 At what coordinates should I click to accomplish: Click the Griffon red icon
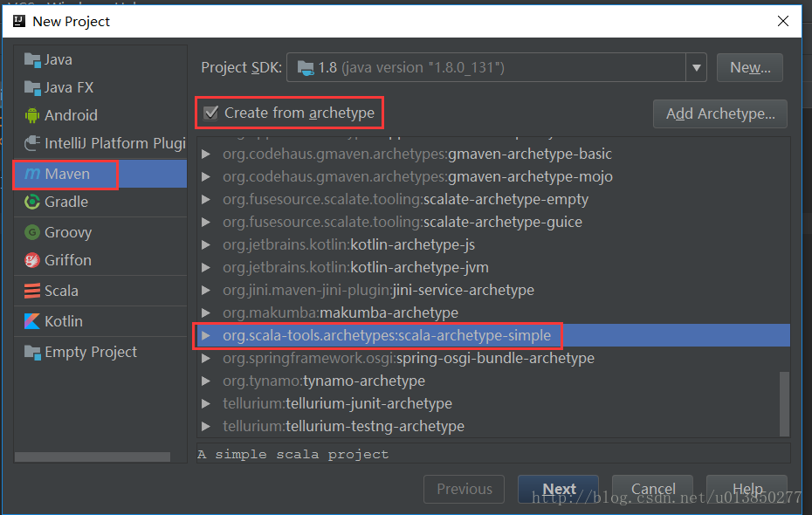coord(32,260)
